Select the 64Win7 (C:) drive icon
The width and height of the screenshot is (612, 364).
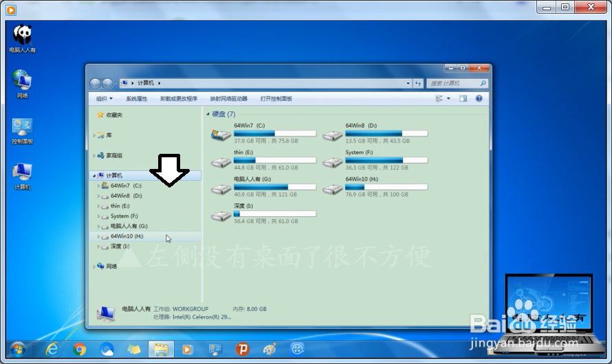(221, 135)
